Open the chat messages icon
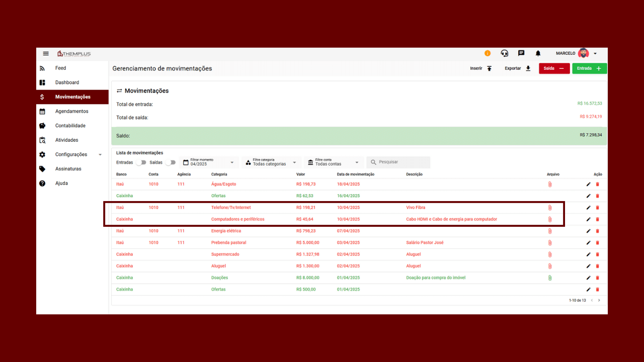644x362 pixels. [x=521, y=53]
